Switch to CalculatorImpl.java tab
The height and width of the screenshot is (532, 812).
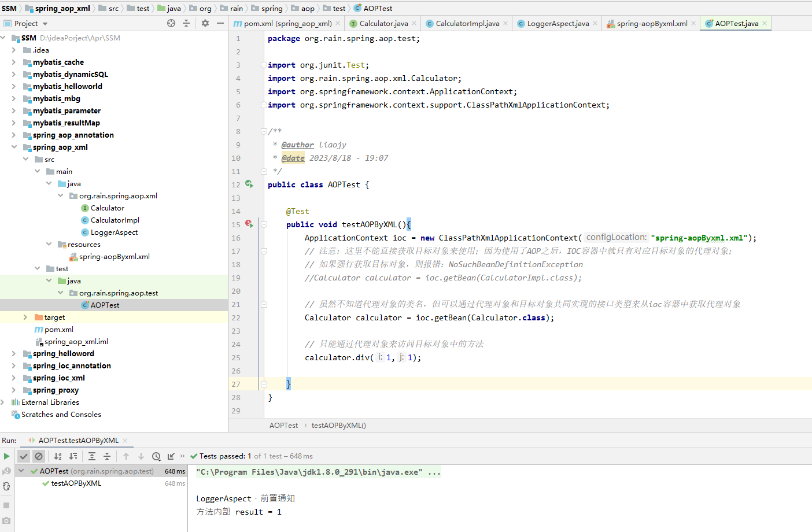pos(467,24)
